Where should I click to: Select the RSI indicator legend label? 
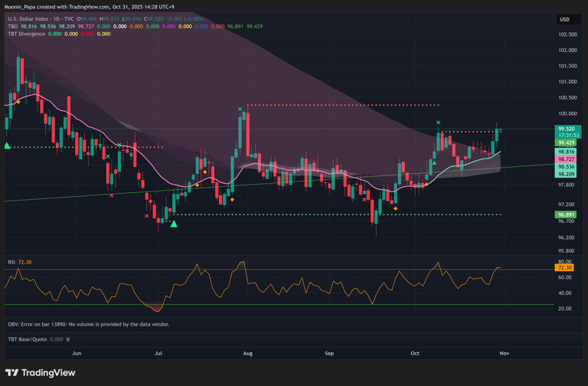pos(11,262)
